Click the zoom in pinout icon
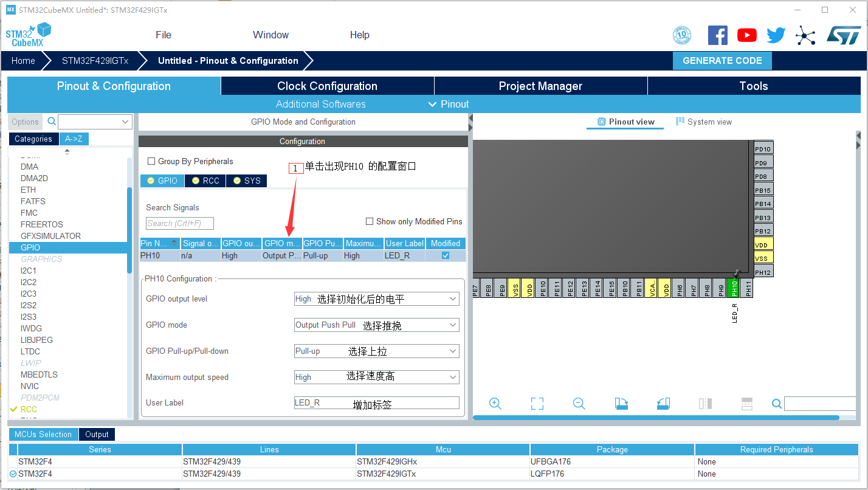The width and height of the screenshot is (868, 490). coord(495,404)
